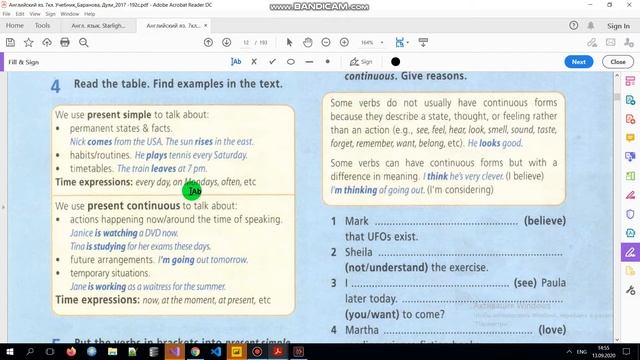Open the Protect shield tool in right pane

630,214
